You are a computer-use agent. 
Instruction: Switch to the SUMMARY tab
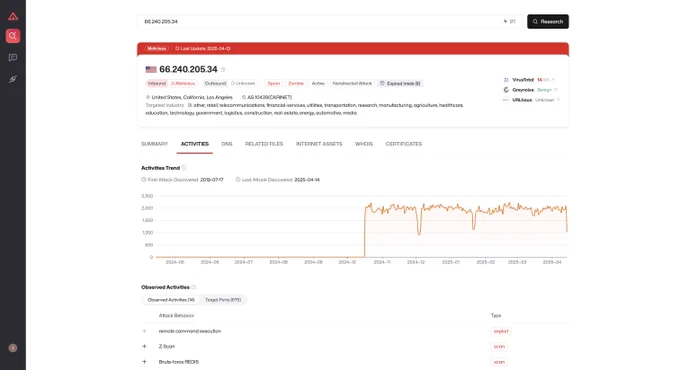click(154, 144)
